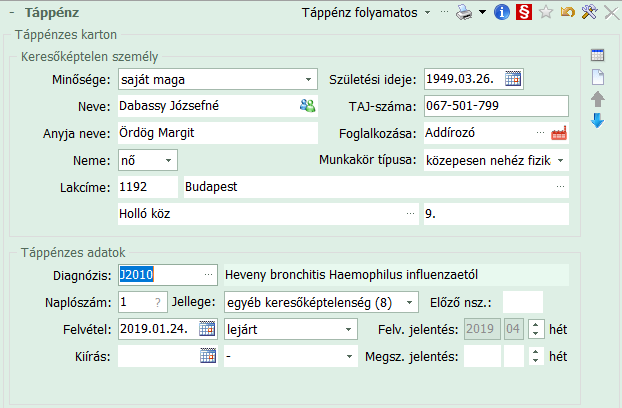The width and height of the screenshot is (622, 408).
Task: Open the Táppénz folyamatos menu
Action: [427, 12]
